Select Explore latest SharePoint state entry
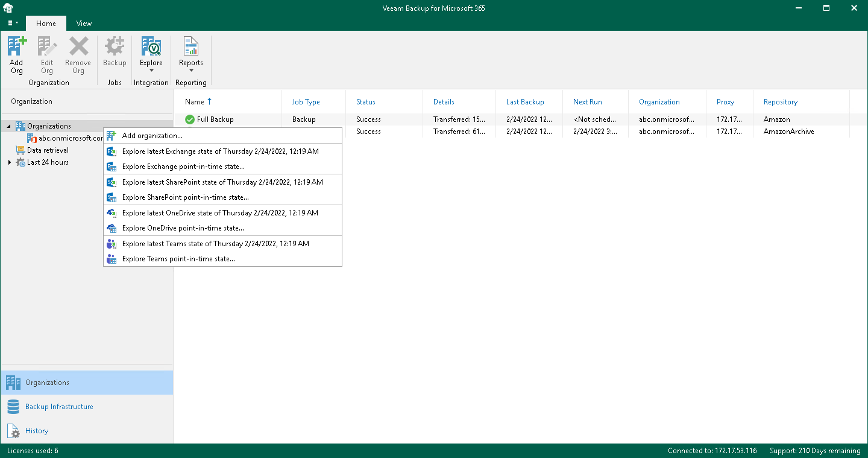The image size is (868, 458). pyautogui.click(x=222, y=182)
